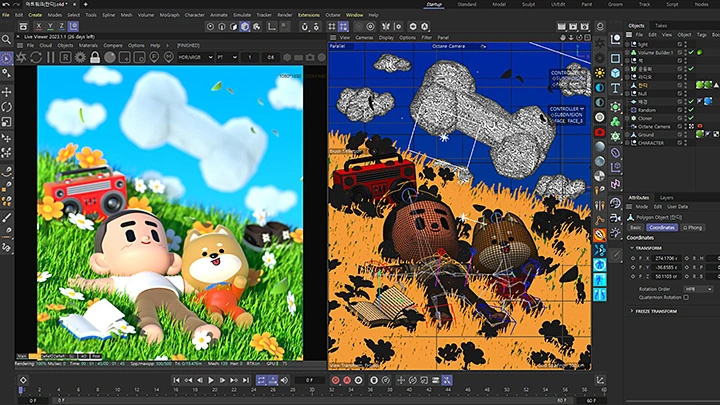Open the Attributes panel hamburger menu

pos(629,207)
